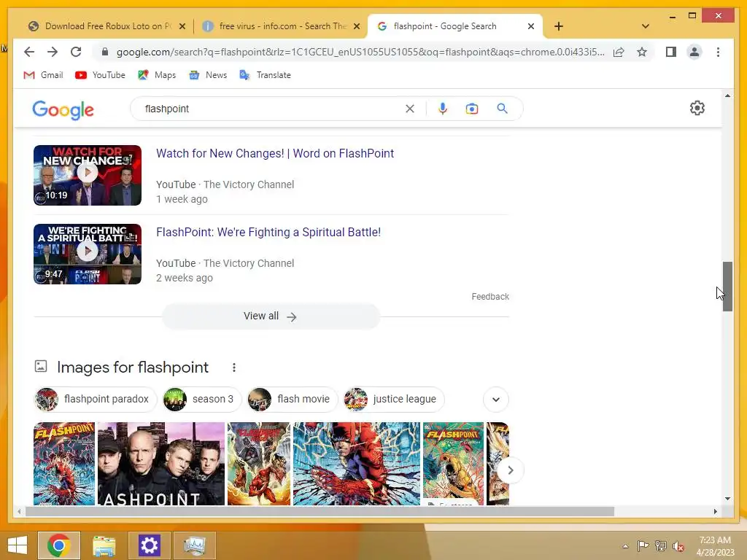Click the flashpoint search box
The height and width of the screenshot is (560, 747).
pos(269,109)
